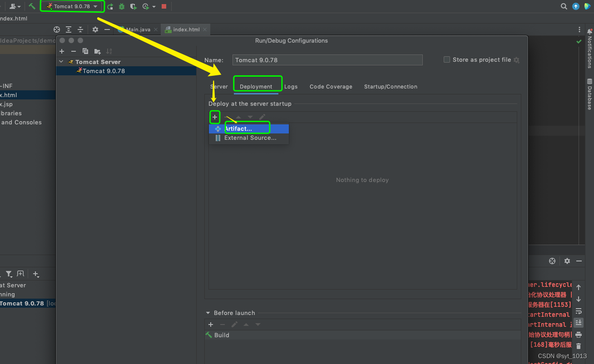The width and height of the screenshot is (594, 364).
Task: Choose External Source... from the popup menu
Action: (x=249, y=138)
